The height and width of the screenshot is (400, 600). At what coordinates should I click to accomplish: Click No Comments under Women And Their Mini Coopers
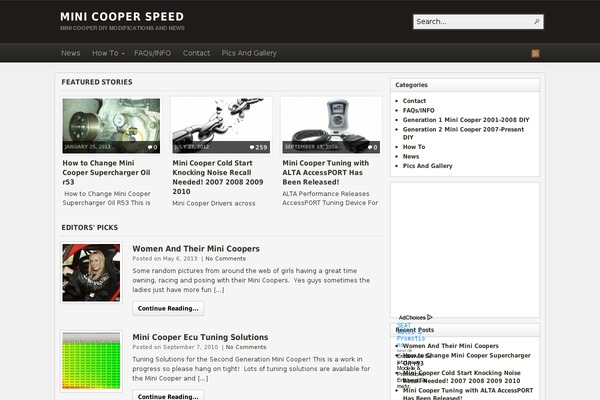pos(225,259)
